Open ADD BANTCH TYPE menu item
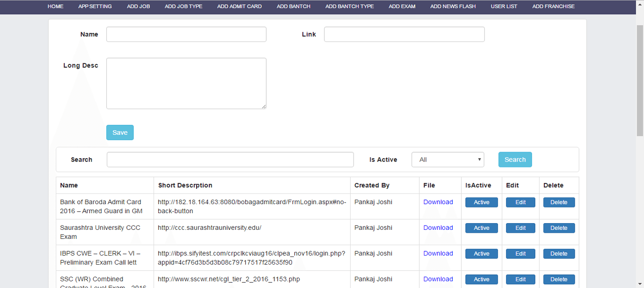 point(350,6)
